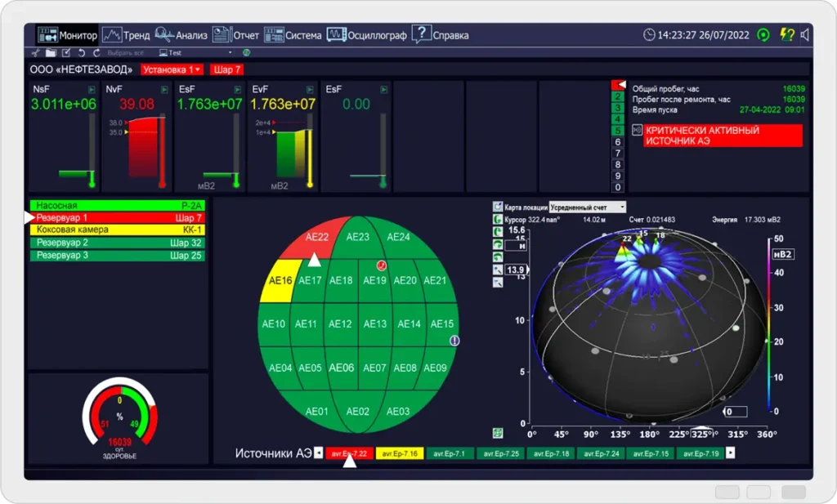
Task: Open the Осциллограф tab
Action: 367,35
